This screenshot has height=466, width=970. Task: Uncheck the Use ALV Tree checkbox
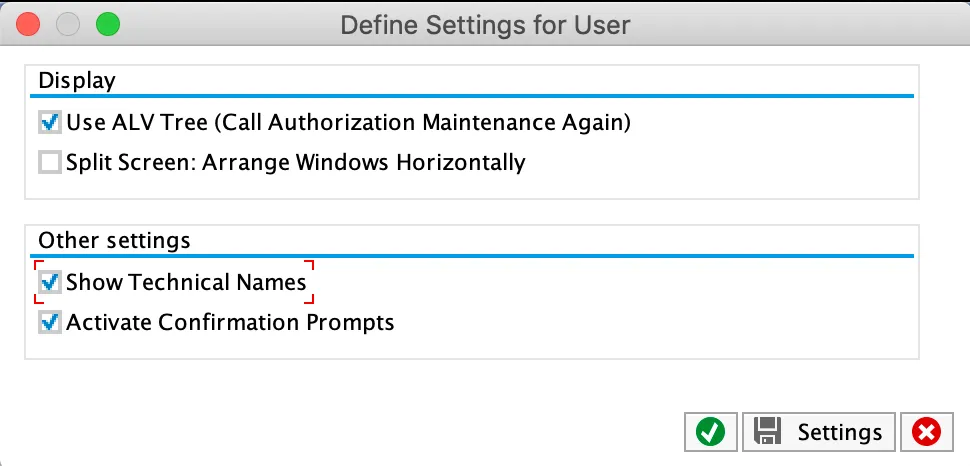coord(50,123)
